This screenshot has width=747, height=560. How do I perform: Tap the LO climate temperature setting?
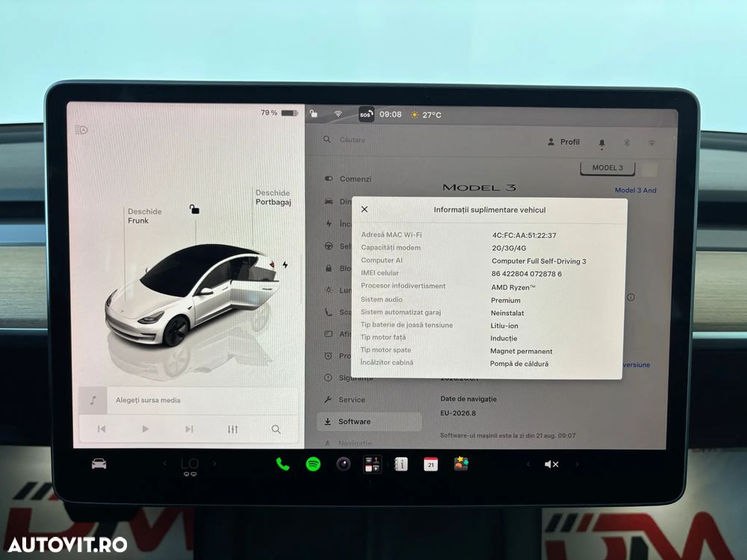pos(190,464)
